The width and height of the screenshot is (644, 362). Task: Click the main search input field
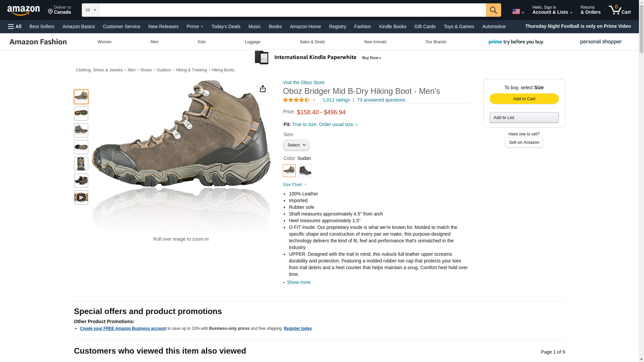pos(292,10)
